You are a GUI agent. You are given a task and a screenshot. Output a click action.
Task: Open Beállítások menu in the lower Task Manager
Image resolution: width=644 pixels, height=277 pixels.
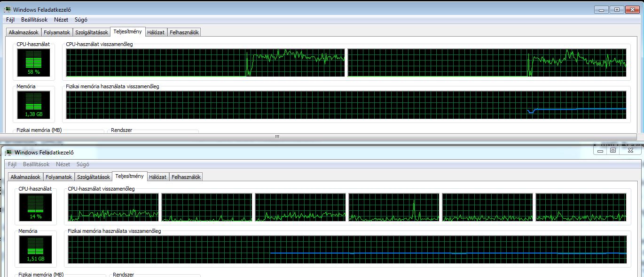click(x=36, y=164)
